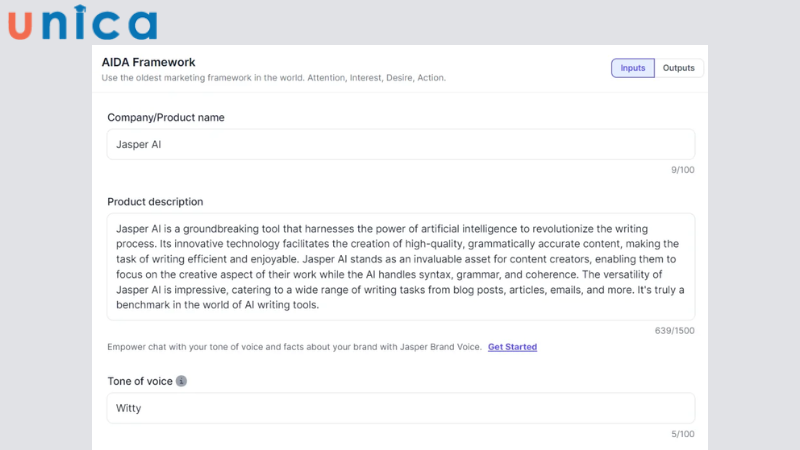The height and width of the screenshot is (450, 800).
Task: Click the AIDA Framework heading
Action: (149, 62)
